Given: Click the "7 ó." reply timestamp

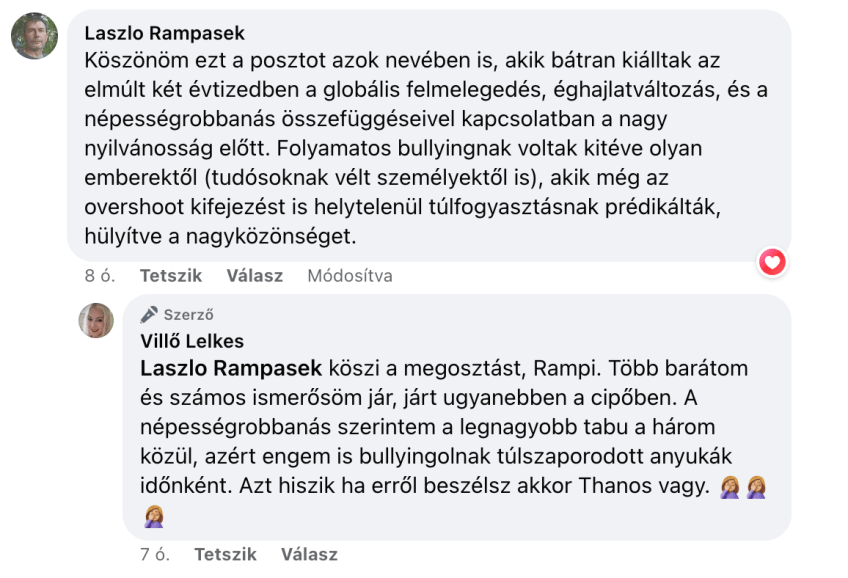Looking at the screenshot, I should click(x=155, y=554).
